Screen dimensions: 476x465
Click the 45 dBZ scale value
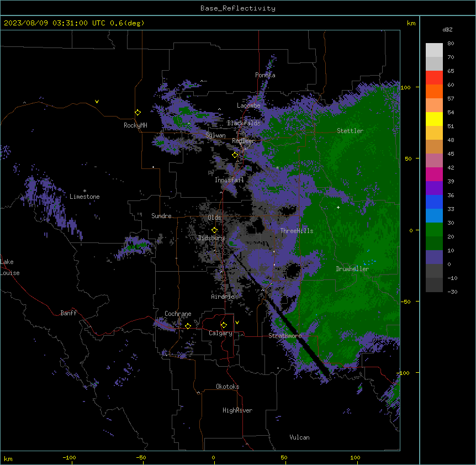tap(451, 154)
